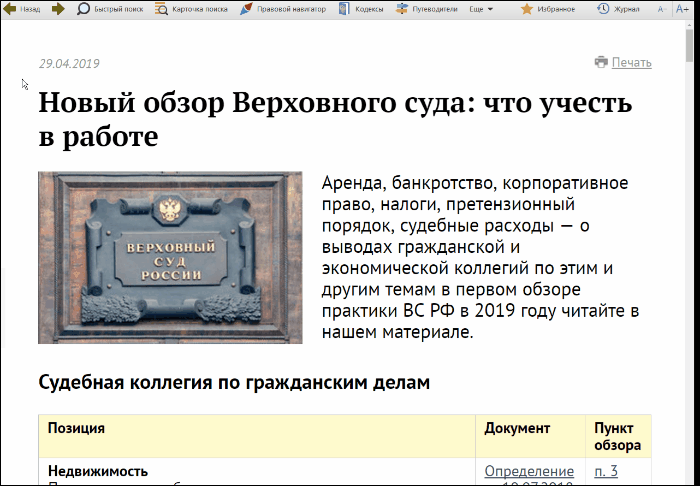Screen dimensions: 700x486
Task: Open Быстрый поиск magnifier icon
Action: coord(83,8)
